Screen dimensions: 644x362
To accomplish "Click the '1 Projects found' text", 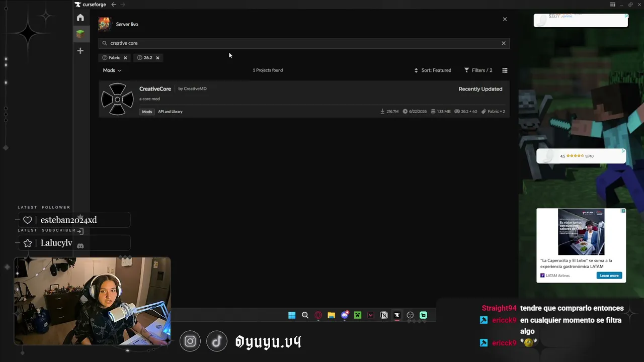I will coord(268,70).
